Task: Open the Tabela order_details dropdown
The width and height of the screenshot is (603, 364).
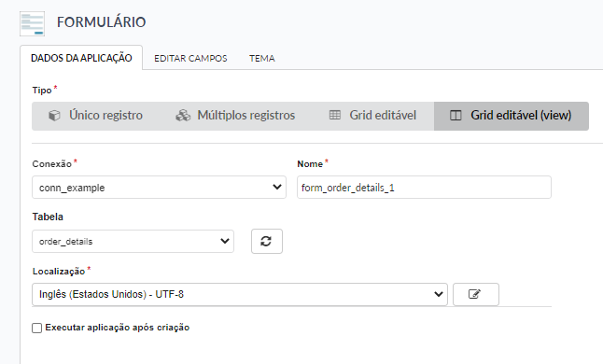Action: (x=133, y=242)
